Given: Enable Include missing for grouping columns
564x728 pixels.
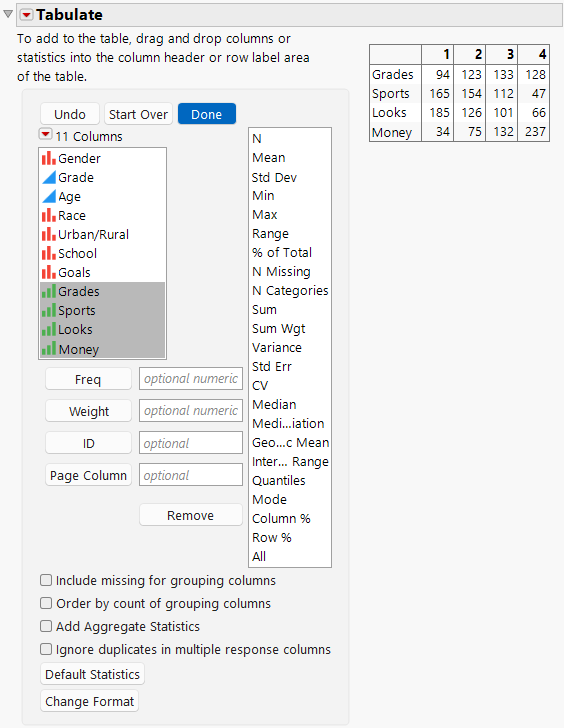Looking at the screenshot, I should coord(45,580).
